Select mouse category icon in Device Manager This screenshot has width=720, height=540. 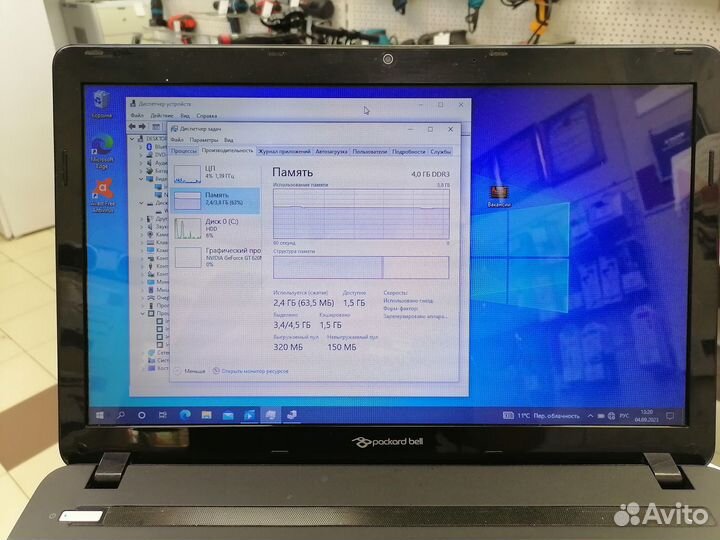(x=150, y=290)
